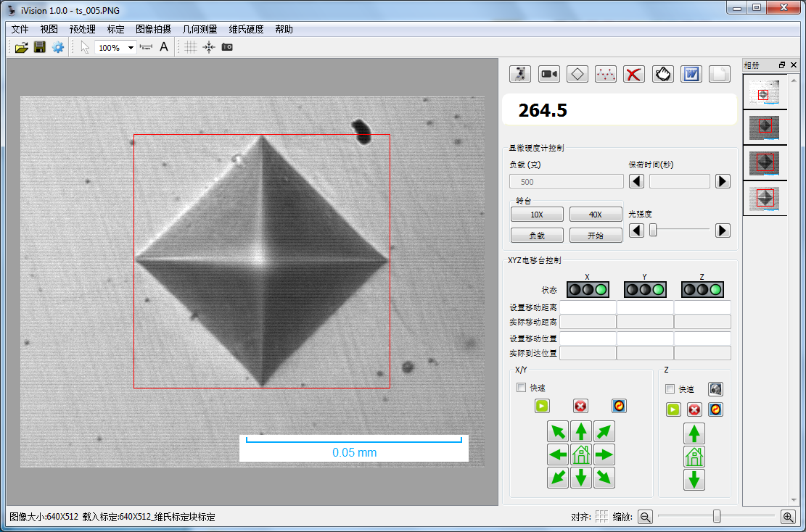Viewport: 806px width, 532px height.
Task: Export report with the Word icon
Action: point(691,74)
